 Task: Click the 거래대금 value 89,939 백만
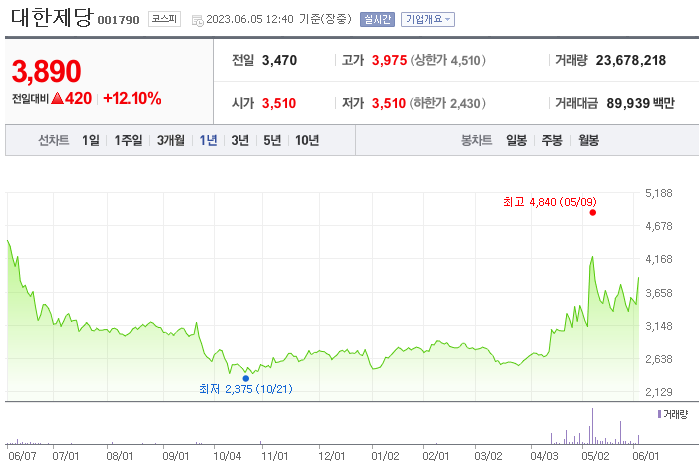coord(640,103)
